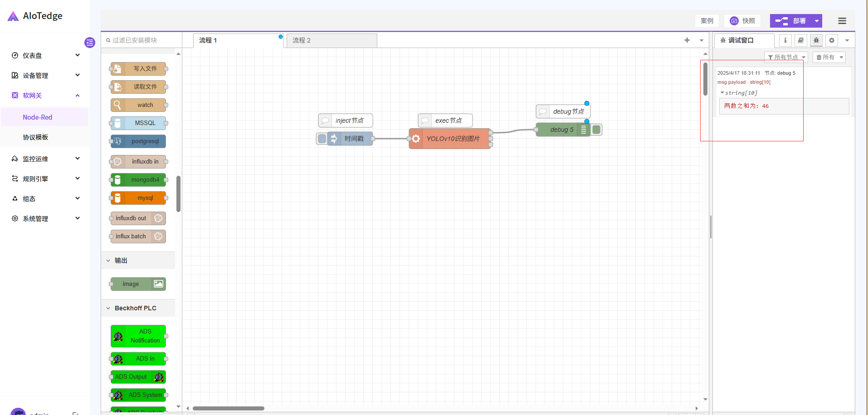
Task: Click the hamburger main menu icon
Action: click(842, 21)
